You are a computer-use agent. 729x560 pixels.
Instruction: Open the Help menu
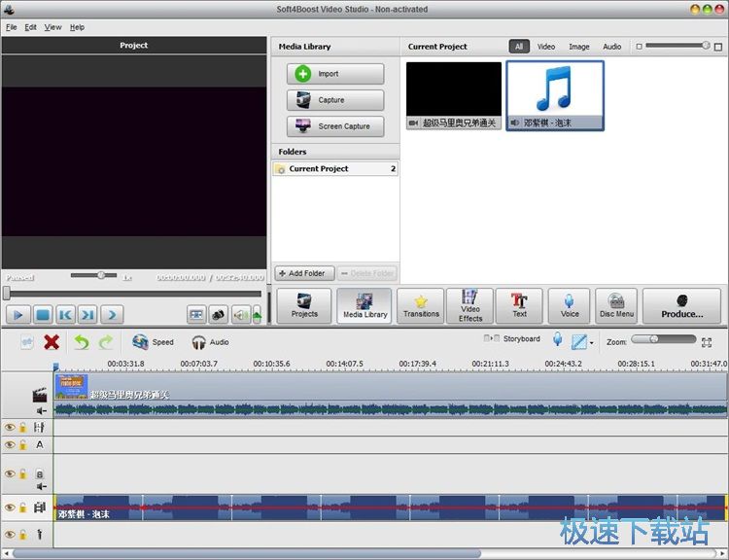pyautogui.click(x=77, y=27)
